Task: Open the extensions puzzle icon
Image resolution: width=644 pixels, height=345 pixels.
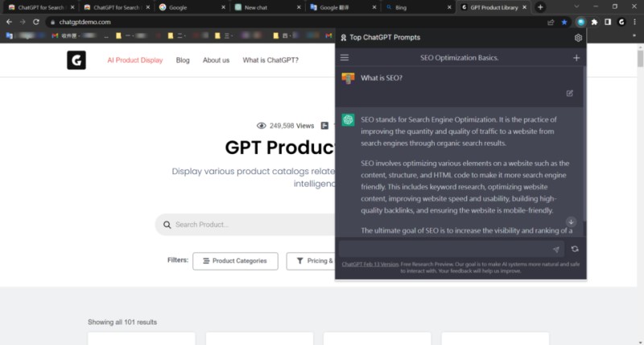Action: (x=594, y=23)
